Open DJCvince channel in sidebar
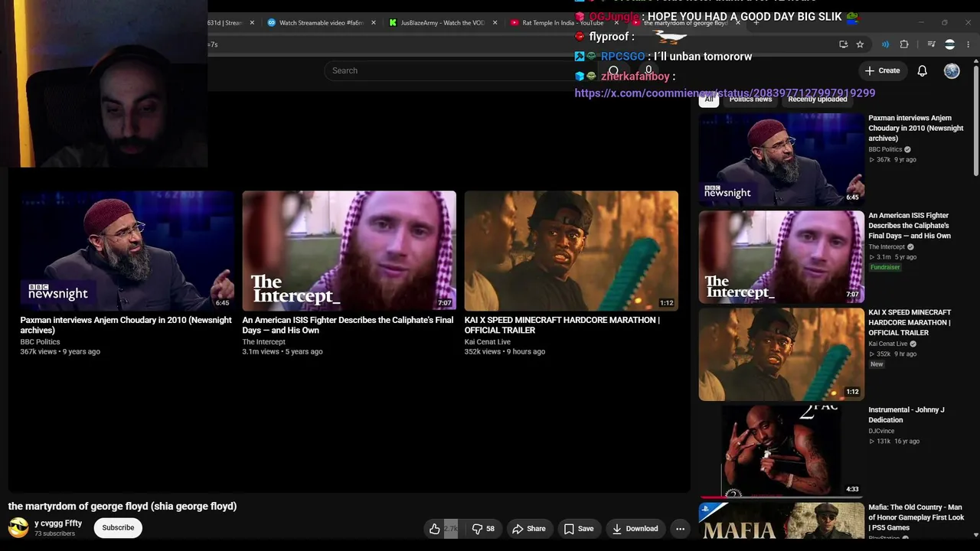 [881, 432]
